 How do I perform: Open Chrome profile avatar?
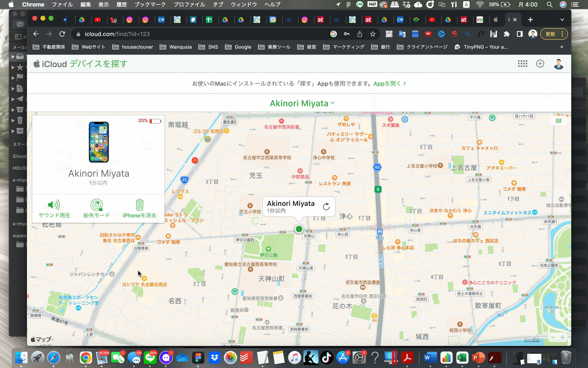coord(533,34)
